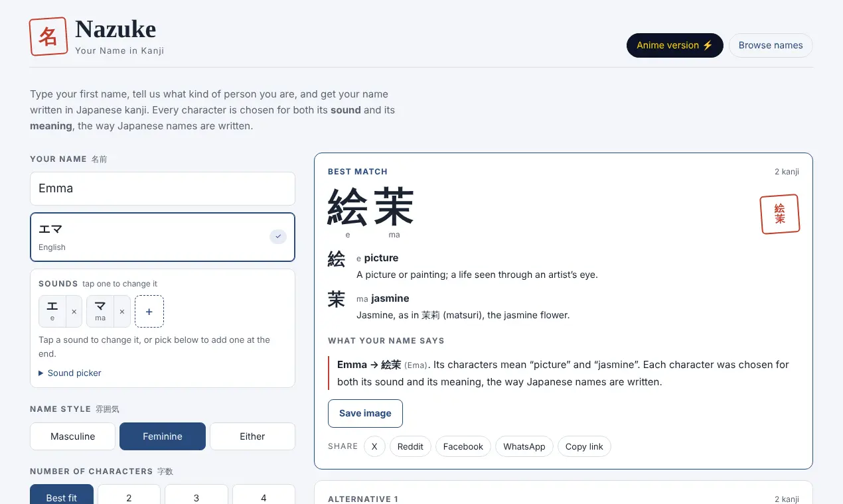This screenshot has width=843, height=504.
Task: Click the checkmark on エマ reading
Action: (x=278, y=236)
